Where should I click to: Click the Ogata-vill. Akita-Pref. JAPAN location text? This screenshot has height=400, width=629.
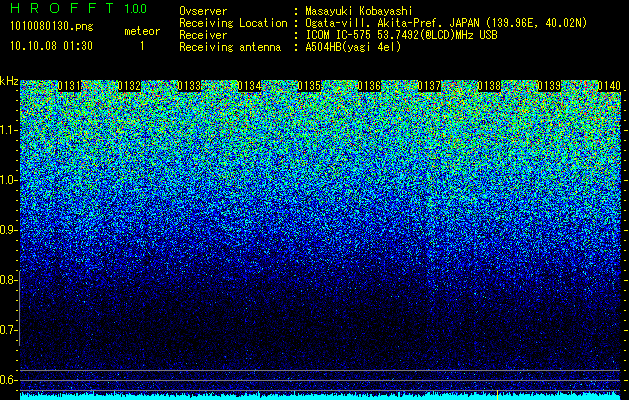pyautogui.click(x=446, y=23)
